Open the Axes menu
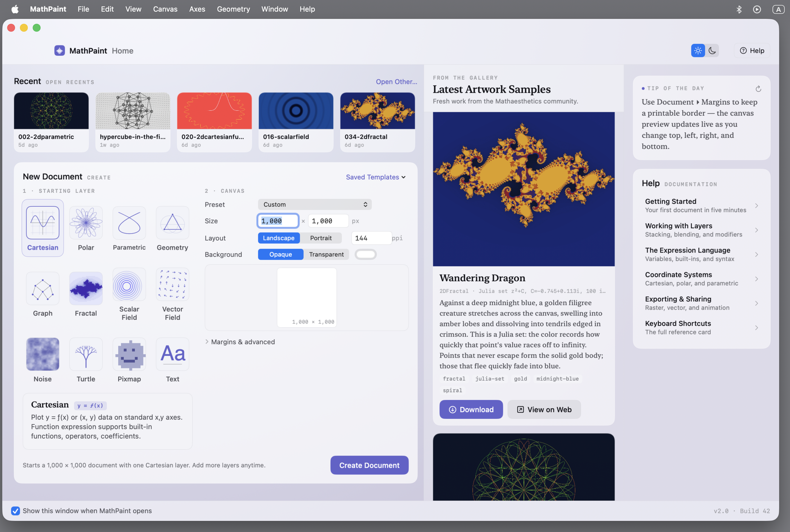 (x=197, y=9)
